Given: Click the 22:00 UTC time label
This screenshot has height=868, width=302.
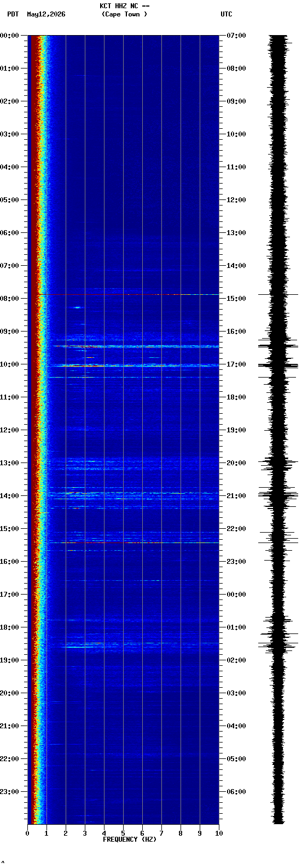Looking at the screenshot, I should click(236, 529).
